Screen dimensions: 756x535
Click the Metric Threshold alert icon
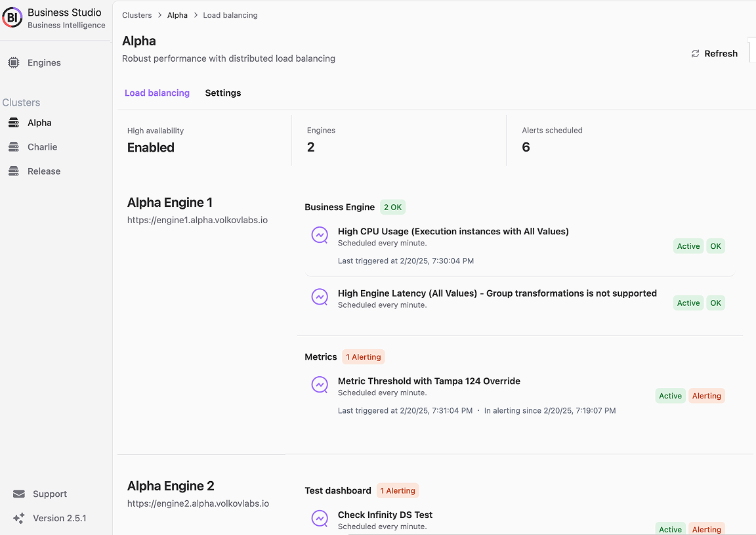click(320, 385)
